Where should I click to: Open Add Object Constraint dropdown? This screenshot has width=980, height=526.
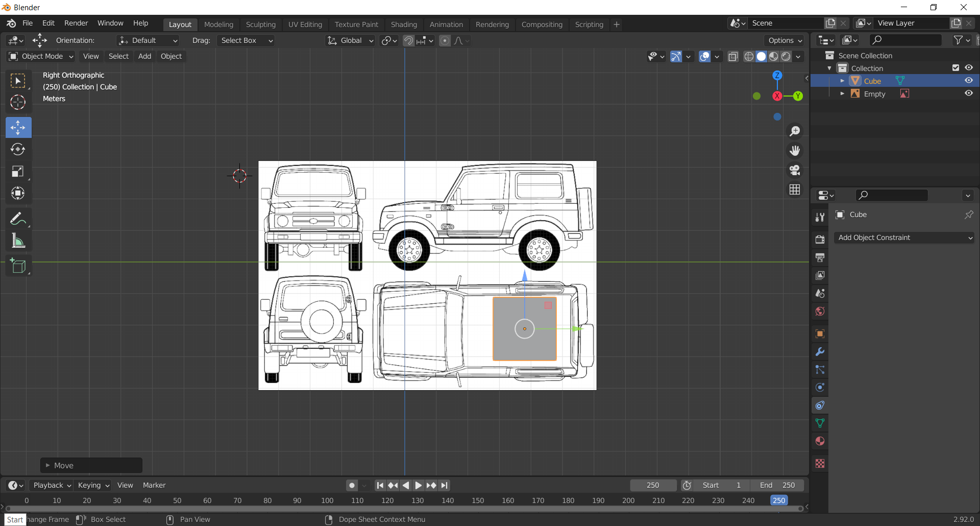(904, 237)
